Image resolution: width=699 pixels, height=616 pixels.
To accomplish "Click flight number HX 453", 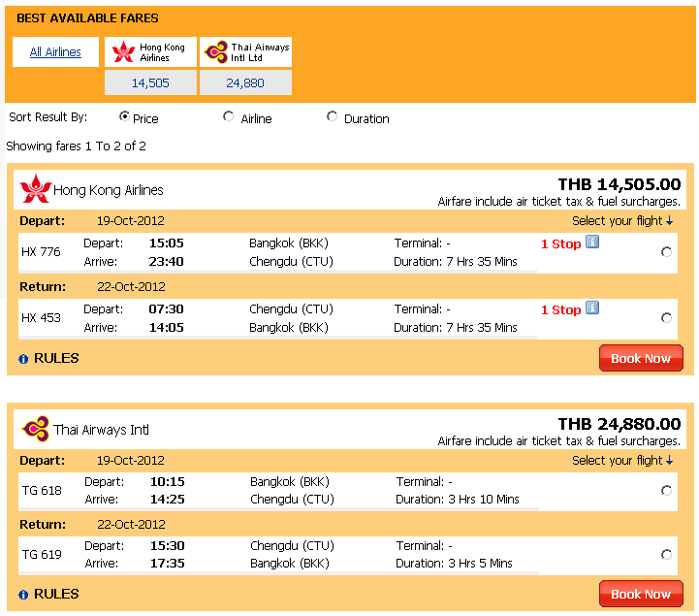I will pyautogui.click(x=41, y=318).
